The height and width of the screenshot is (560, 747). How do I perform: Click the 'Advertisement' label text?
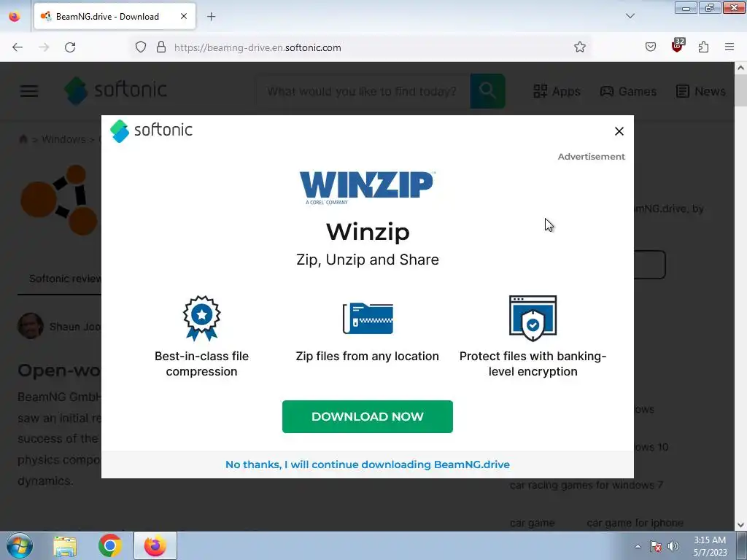(591, 157)
